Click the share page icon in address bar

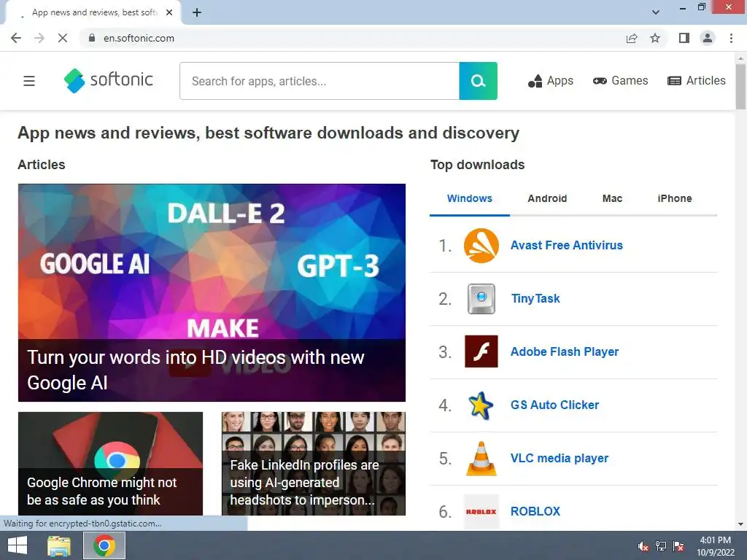pos(632,38)
